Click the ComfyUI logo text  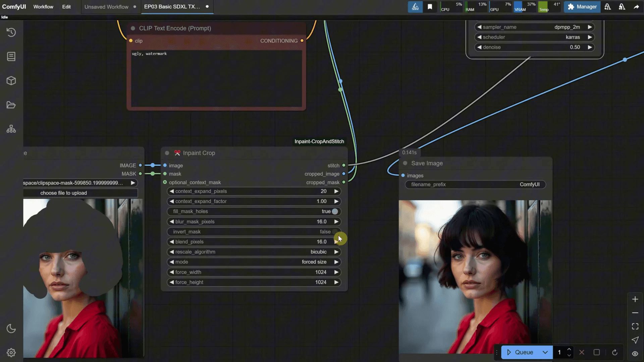point(14,7)
